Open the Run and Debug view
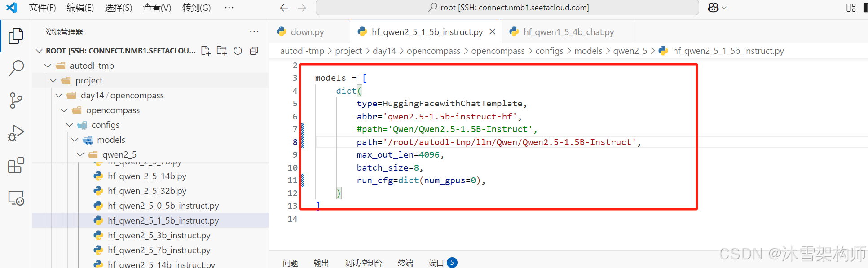Screen dimensions: 868x268 coord(16,133)
